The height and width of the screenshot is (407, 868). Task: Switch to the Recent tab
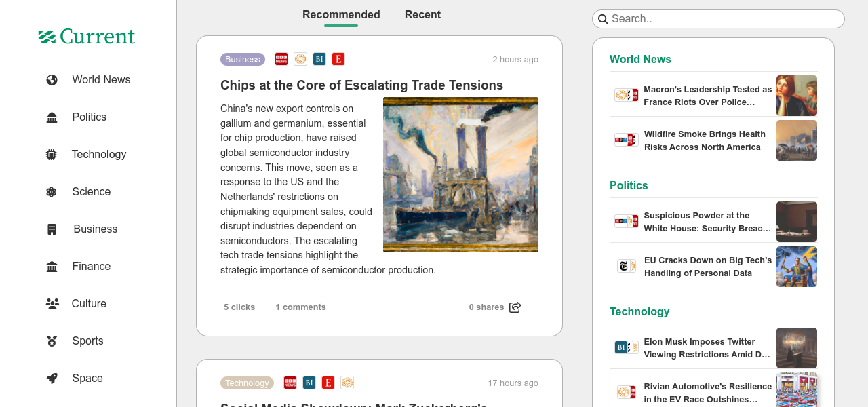point(422,15)
